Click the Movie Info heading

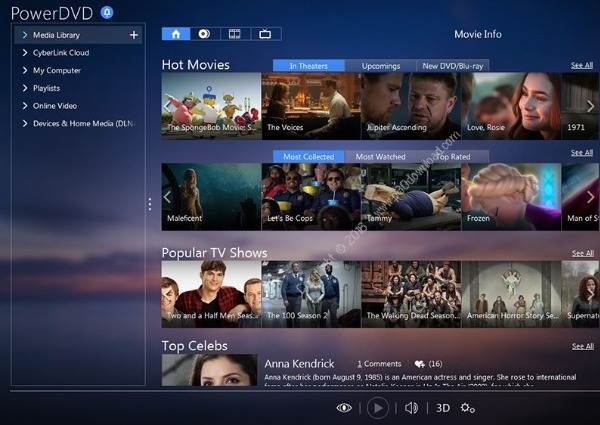click(478, 34)
